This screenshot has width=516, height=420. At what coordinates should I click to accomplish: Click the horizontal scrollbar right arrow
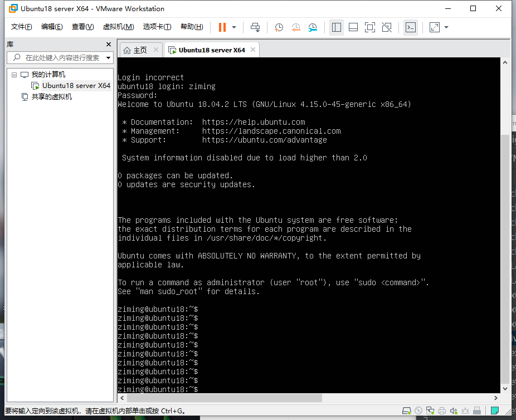point(496,398)
